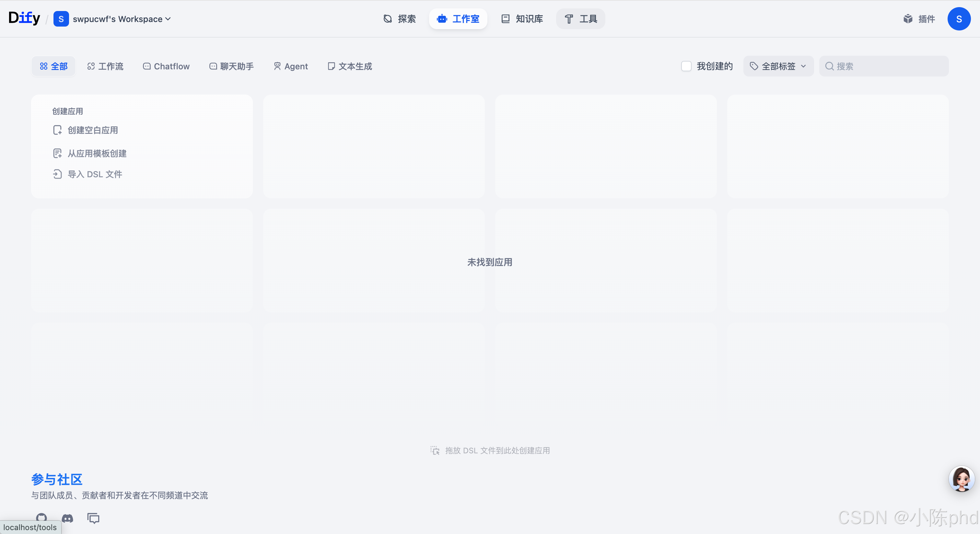Click 创建空白应用
Image resolution: width=980 pixels, height=534 pixels.
[92, 130]
